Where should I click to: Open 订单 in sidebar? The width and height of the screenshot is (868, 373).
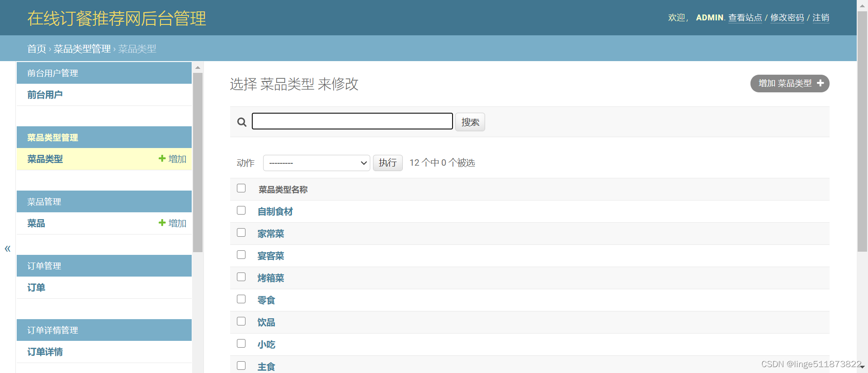pos(36,287)
